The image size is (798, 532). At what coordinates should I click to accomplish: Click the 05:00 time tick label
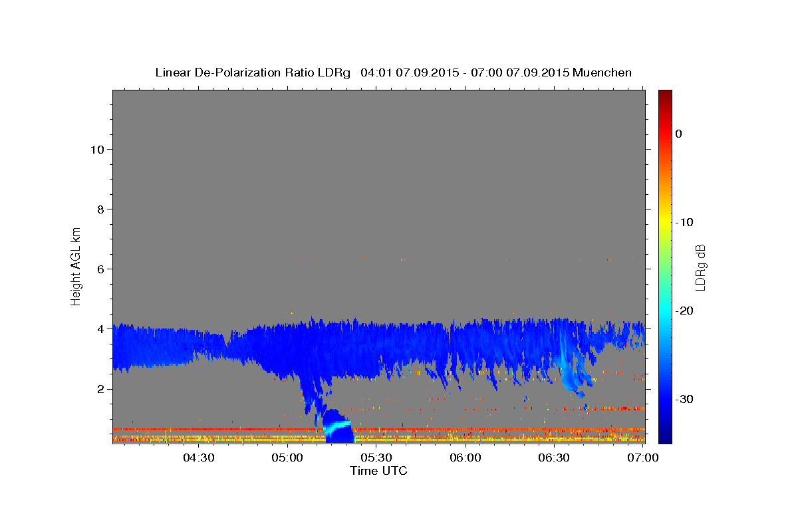click(x=287, y=458)
